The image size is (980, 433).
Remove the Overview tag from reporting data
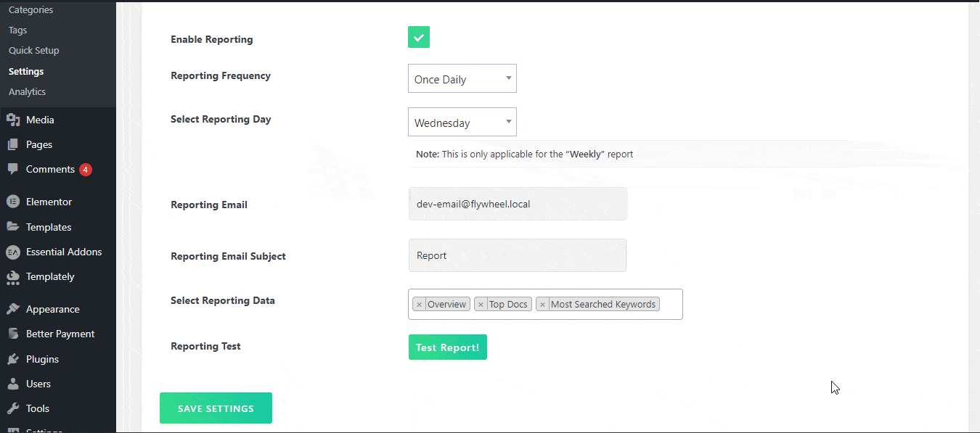419,305
